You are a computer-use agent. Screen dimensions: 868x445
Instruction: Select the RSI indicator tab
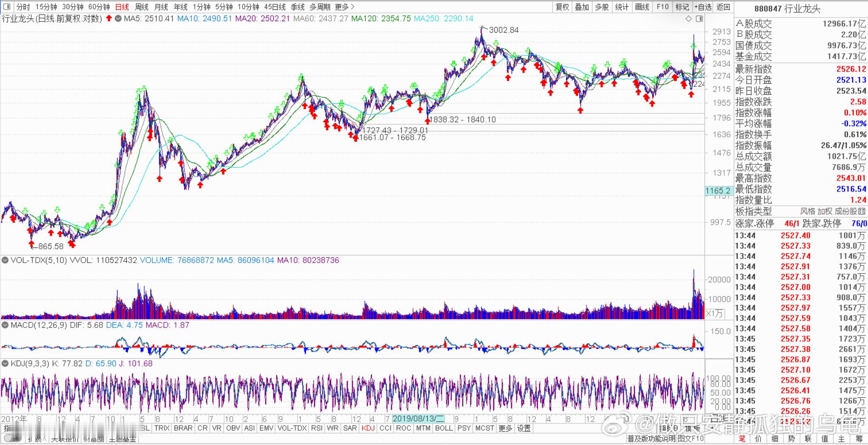[x=316, y=428]
